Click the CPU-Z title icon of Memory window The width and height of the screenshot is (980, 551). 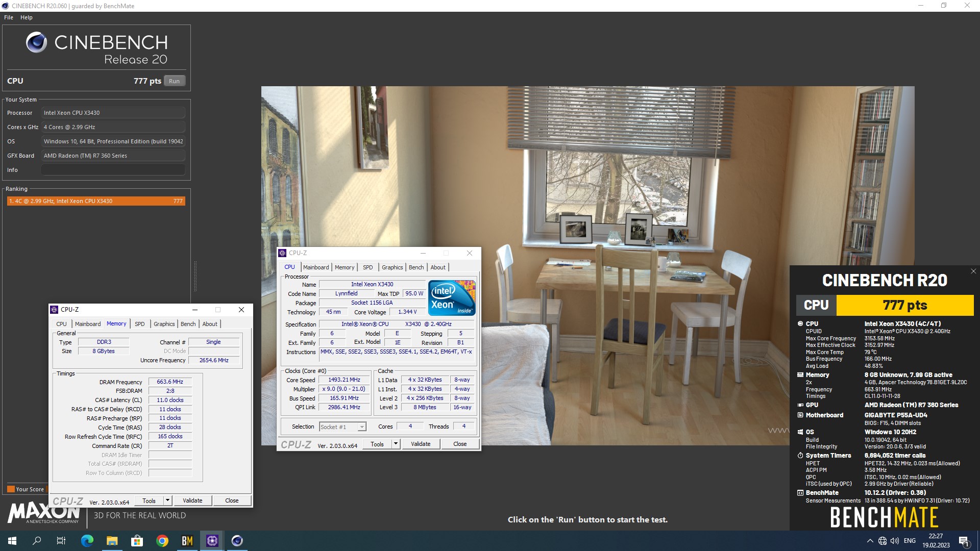point(54,310)
